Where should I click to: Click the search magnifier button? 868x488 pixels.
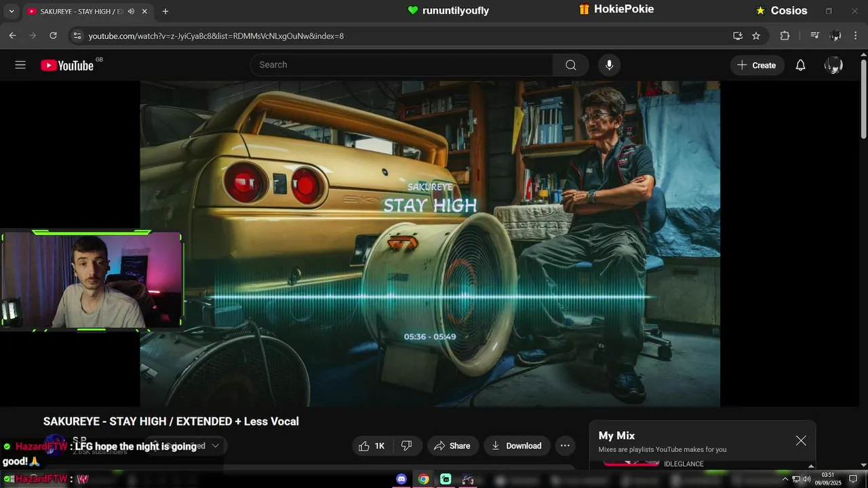571,65
